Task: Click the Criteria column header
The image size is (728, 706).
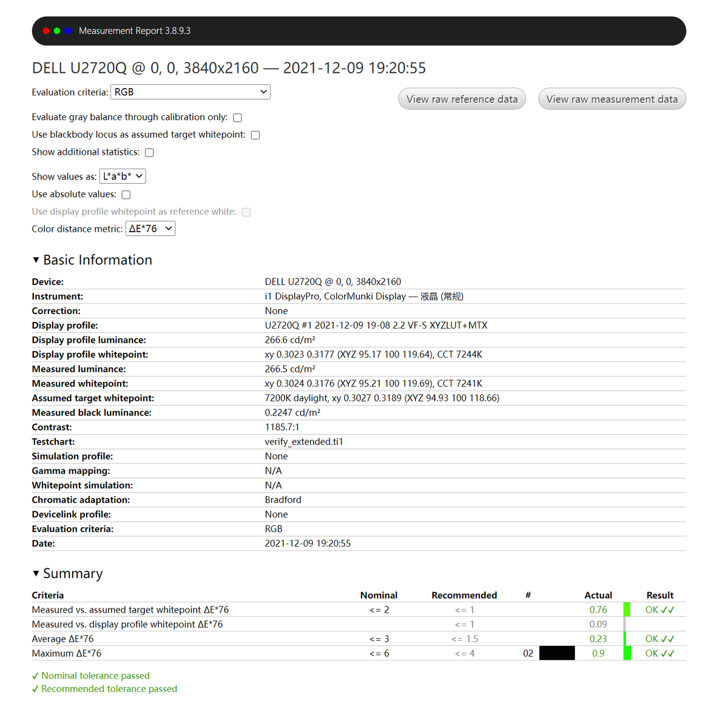Action: (x=48, y=596)
